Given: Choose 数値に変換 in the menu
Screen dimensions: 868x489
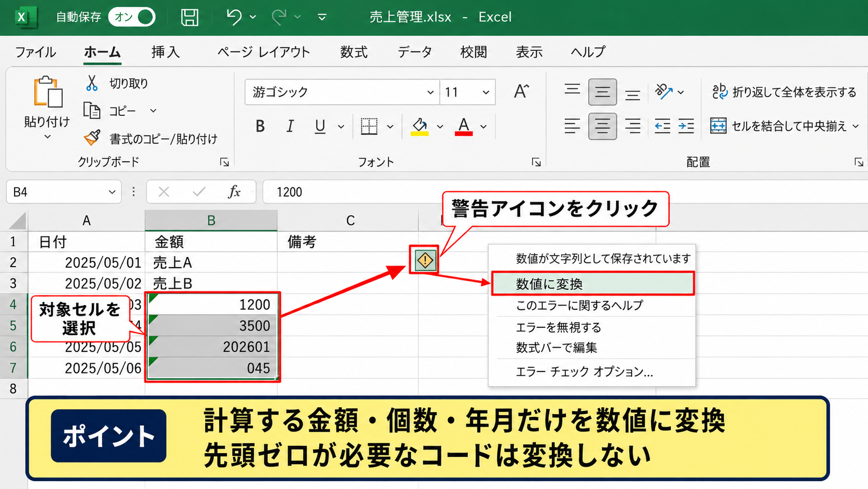Looking at the screenshot, I should 593,284.
